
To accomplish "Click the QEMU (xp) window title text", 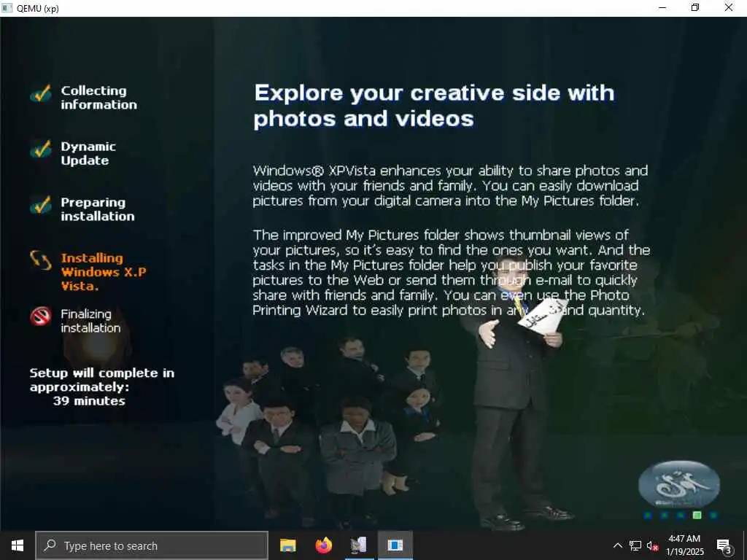I will point(38,9).
